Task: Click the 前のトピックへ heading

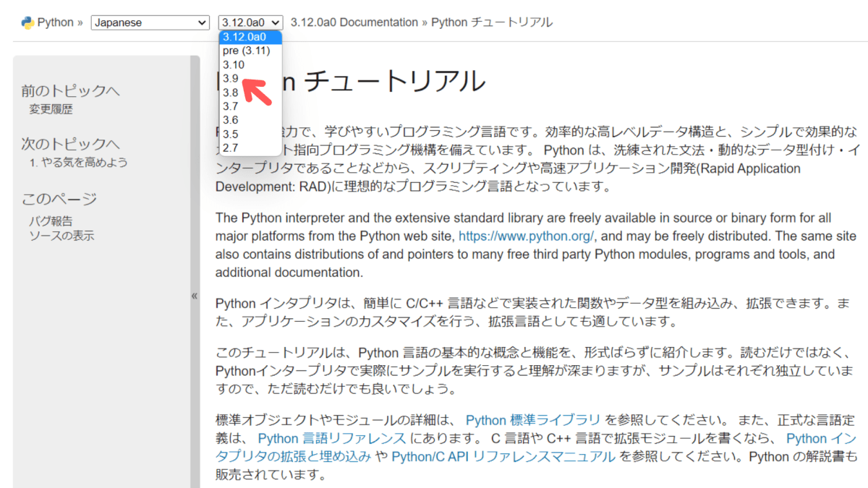Action: (70, 90)
